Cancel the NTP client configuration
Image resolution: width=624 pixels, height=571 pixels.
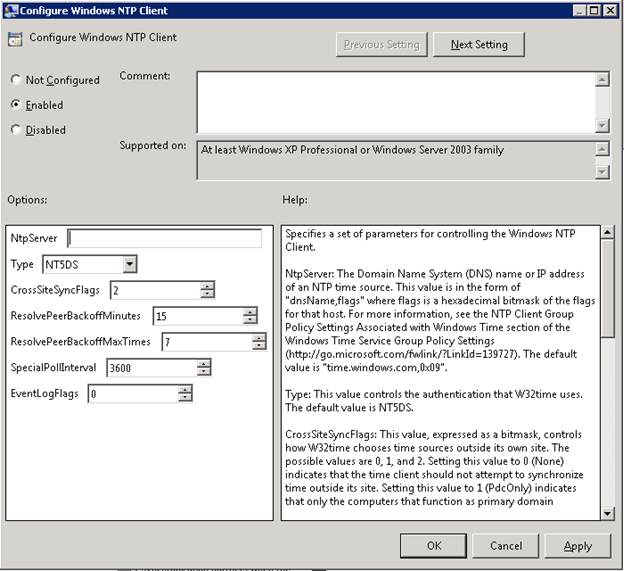505,546
